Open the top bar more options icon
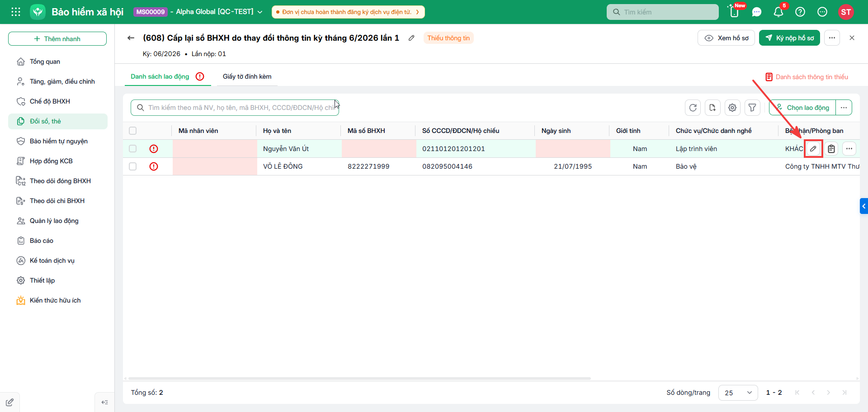The image size is (868, 412). (x=822, y=12)
